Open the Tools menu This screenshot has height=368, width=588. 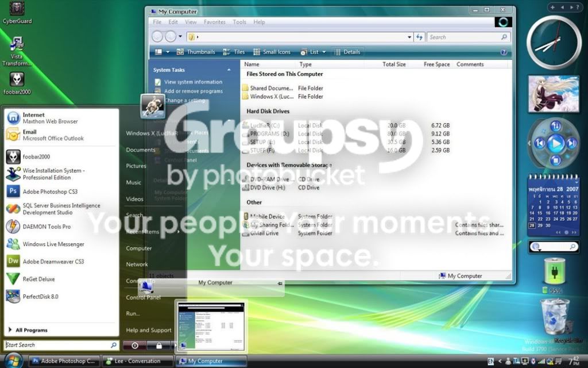pyautogui.click(x=239, y=22)
